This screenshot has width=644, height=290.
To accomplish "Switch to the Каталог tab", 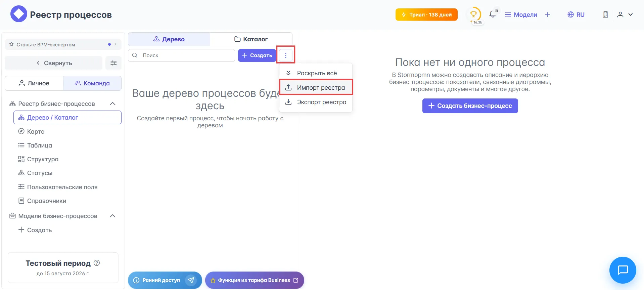I will point(251,39).
